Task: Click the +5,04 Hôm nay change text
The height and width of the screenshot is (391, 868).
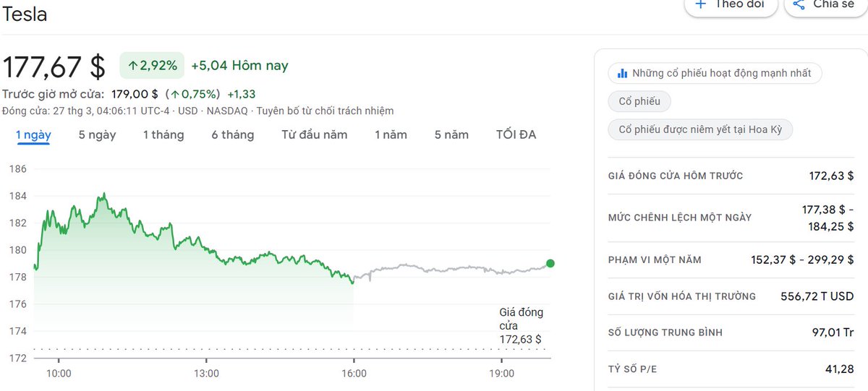Action: click(x=239, y=66)
